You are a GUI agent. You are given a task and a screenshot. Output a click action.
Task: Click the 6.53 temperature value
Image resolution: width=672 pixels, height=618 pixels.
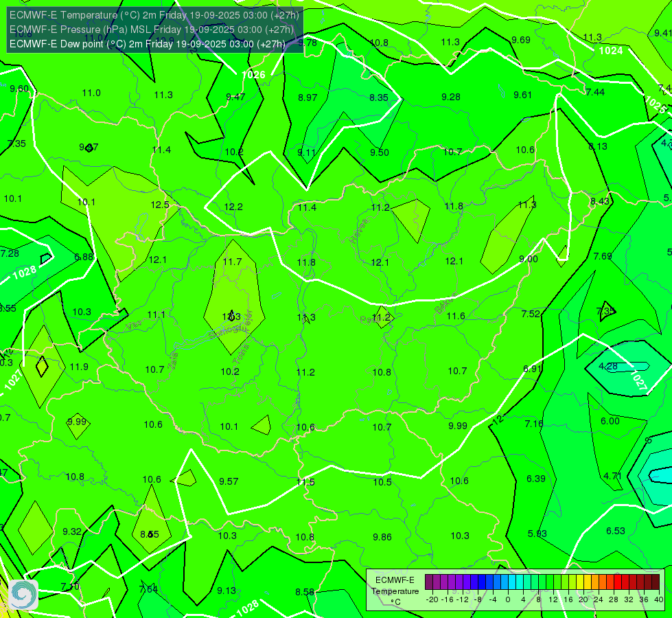click(616, 531)
